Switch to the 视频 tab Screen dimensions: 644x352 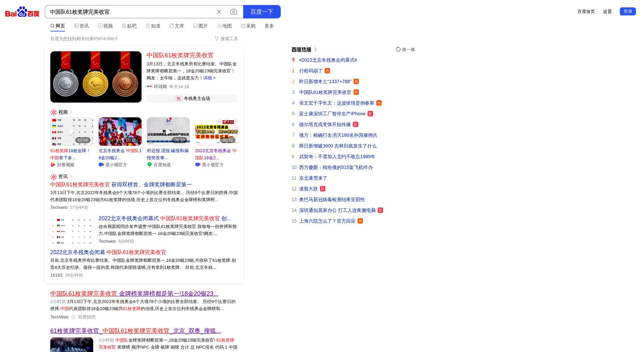coord(105,26)
